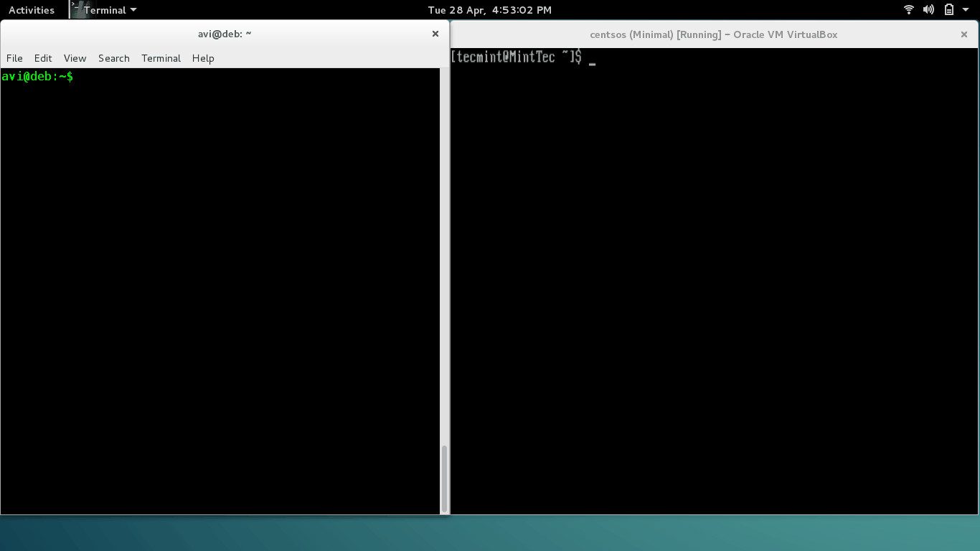
Task: Click the tecmint@MintTec prompt in VirtualBox
Action: click(514, 57)
